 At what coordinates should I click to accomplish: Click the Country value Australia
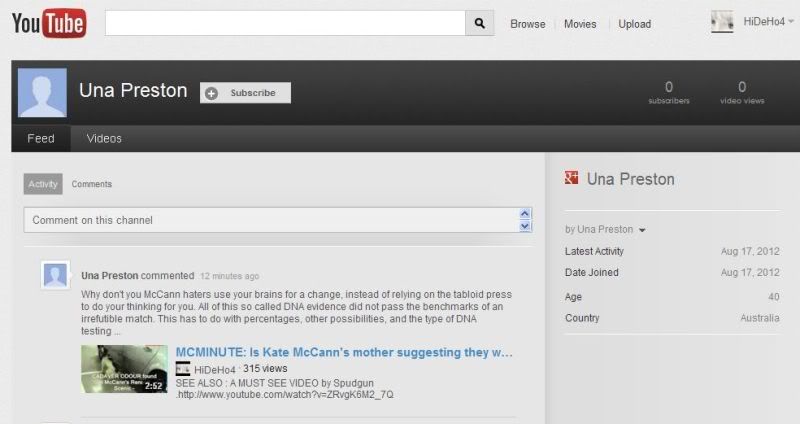pyautogui.click(x=760, y=318)
